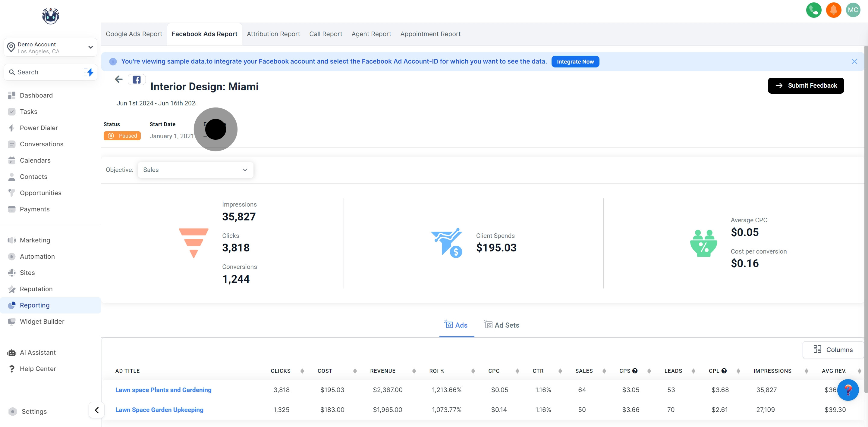Switch to the Ad Sets tab
Screen dimensions: 868x427
[x=502, y=325]
